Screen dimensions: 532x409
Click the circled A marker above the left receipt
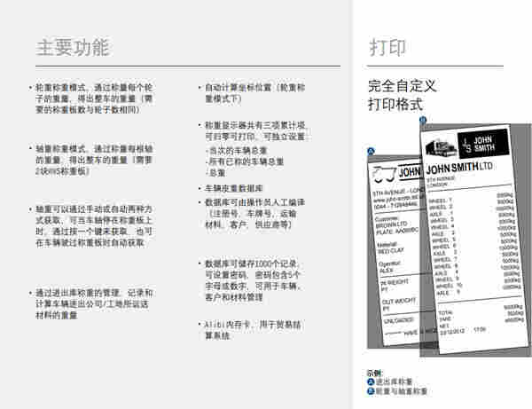point(371,151)
